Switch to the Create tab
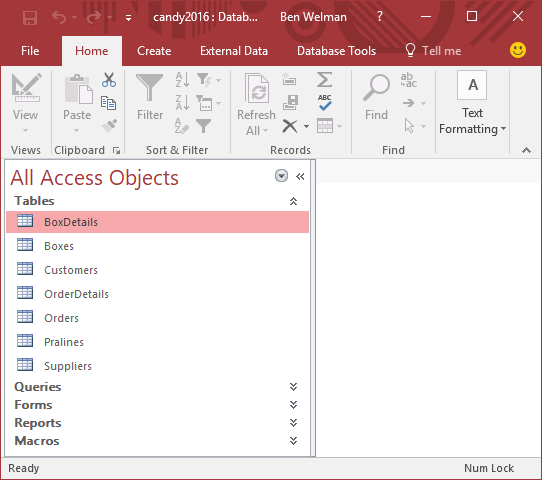 point(154,51)
